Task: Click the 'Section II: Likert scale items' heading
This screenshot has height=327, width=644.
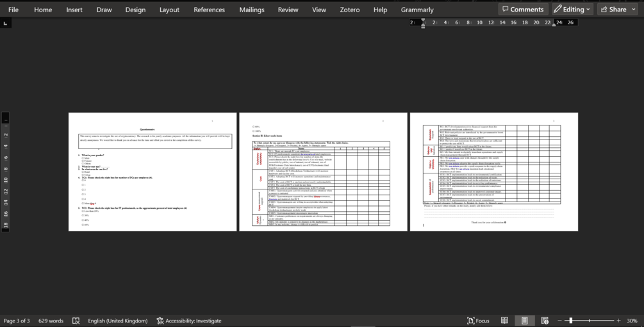Action: tap(267, 136)
